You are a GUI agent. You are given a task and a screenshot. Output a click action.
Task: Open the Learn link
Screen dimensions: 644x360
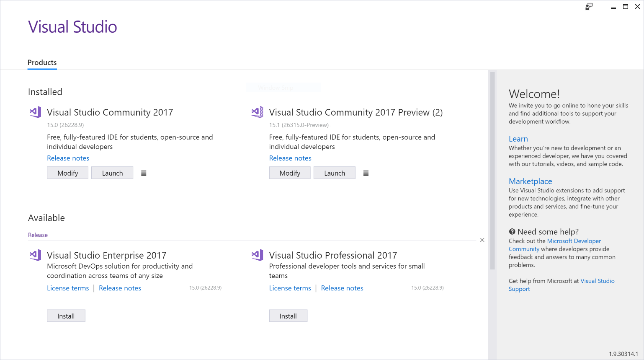pyautogui.click(x=518, y=139)
